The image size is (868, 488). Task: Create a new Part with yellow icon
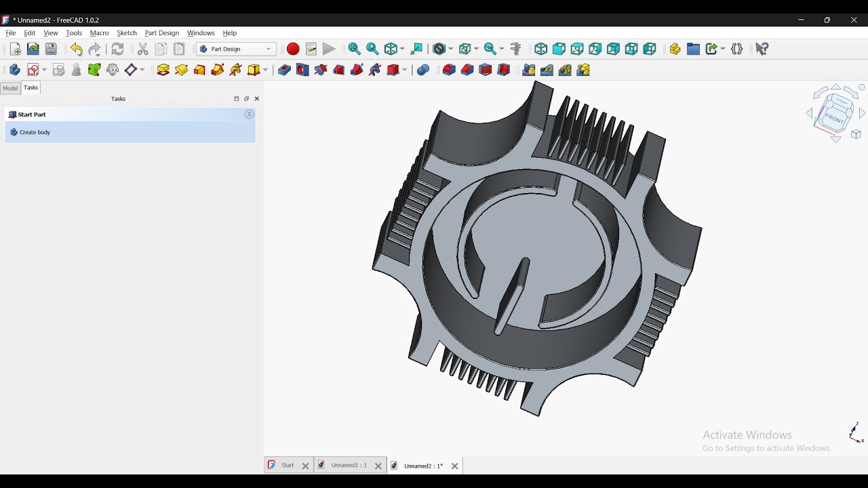pyautogui.click(x=675, y=49)
